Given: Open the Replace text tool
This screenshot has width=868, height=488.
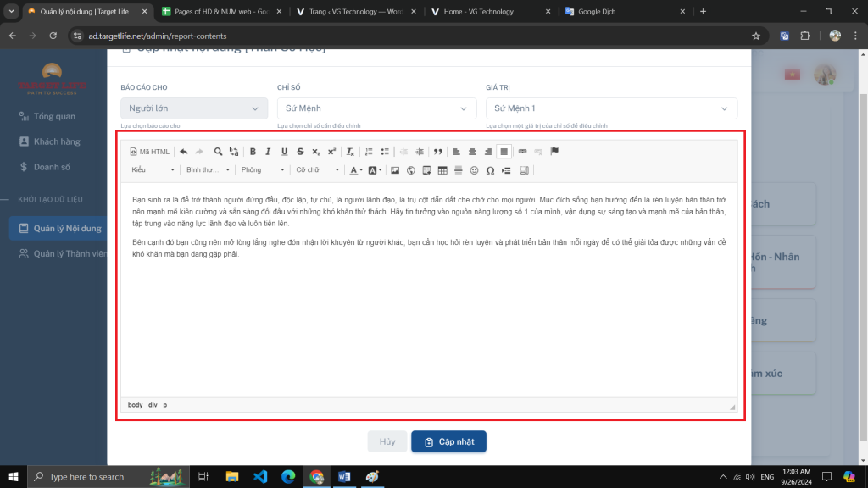Looking at the screenshot, I should point(234,152).
